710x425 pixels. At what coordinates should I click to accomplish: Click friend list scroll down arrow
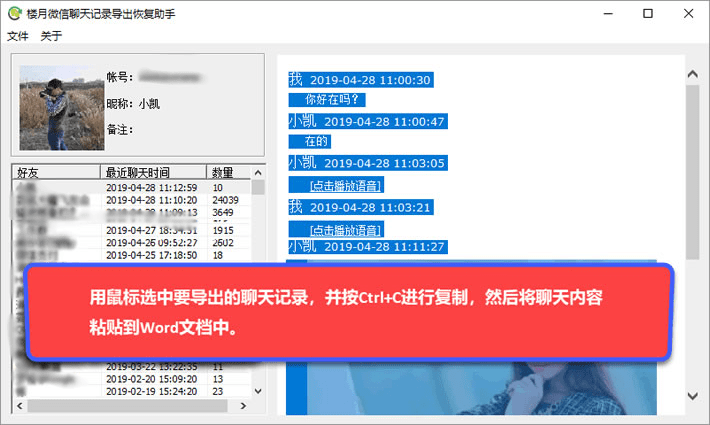point(258,391)
